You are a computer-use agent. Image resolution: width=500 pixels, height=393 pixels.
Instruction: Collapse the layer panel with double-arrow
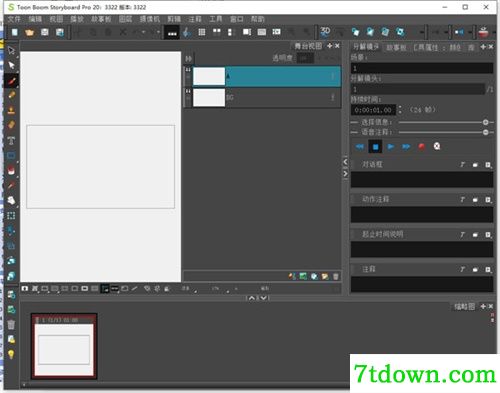coord(188,59)
